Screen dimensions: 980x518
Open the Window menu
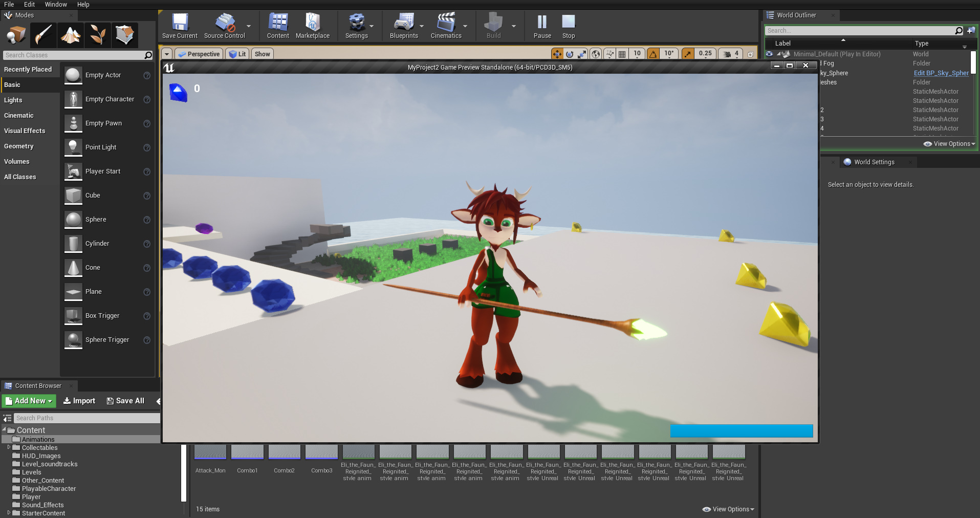pos(56,5)
